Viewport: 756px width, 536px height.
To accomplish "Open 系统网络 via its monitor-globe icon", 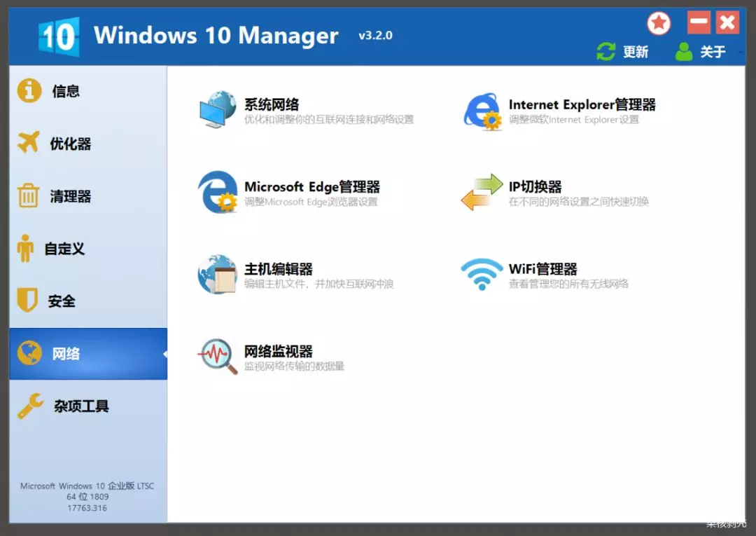I will (218, 109).
